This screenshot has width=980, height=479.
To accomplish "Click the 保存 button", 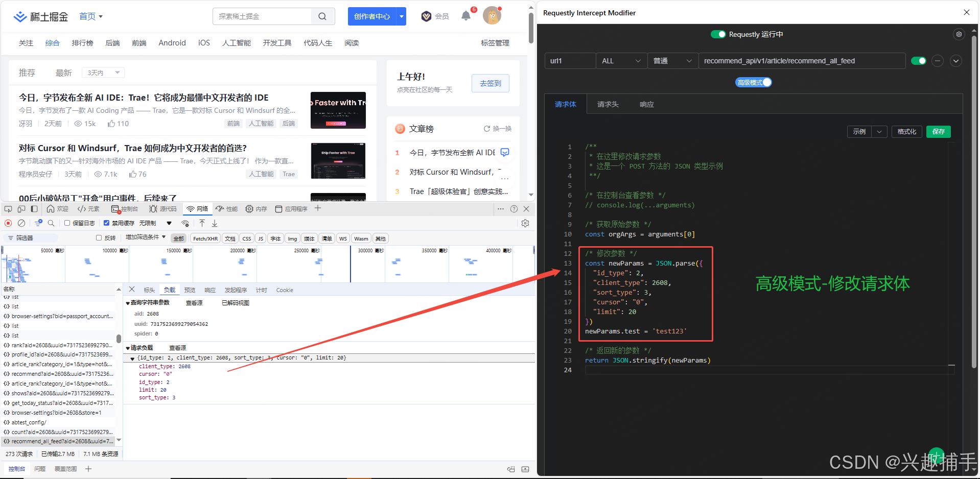I will click(938, 131).
